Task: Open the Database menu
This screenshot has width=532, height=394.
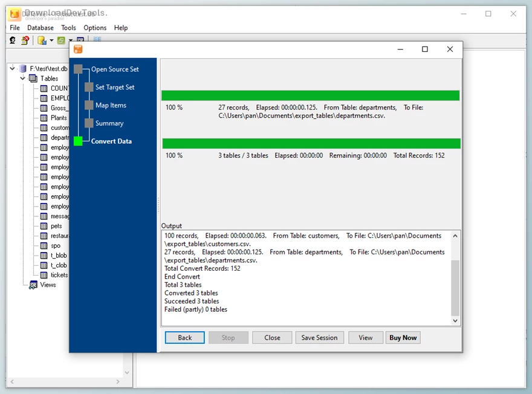Action: pyautogui.click(x=40, y=28)
